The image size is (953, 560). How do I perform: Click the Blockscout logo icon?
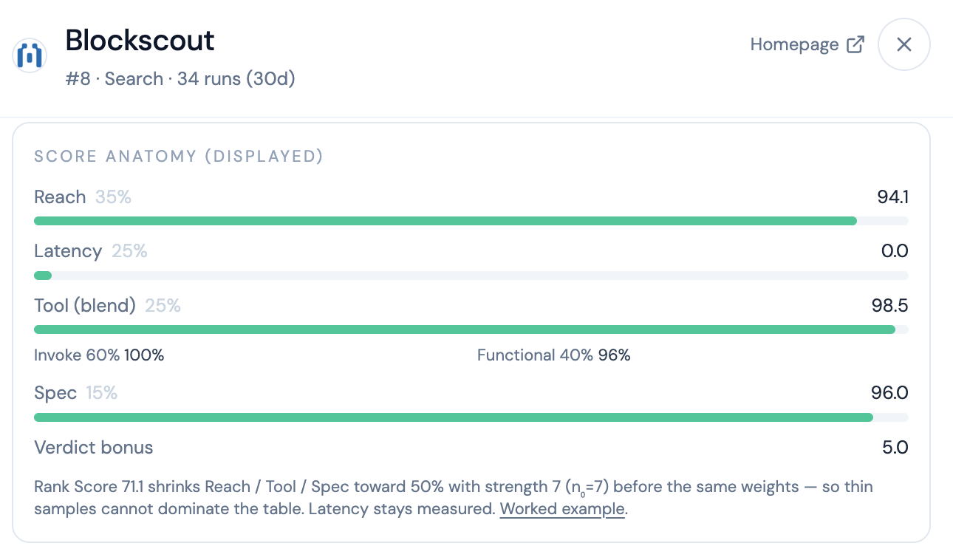point(30,55)
